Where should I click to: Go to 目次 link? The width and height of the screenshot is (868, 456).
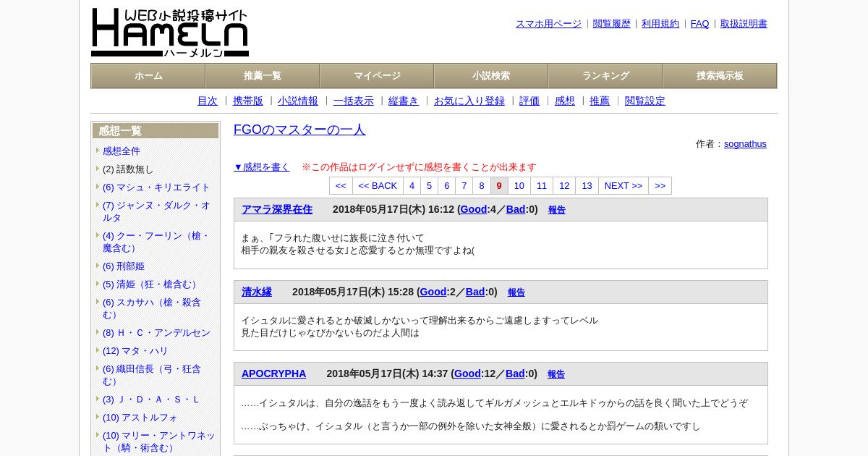click(208, 101)
